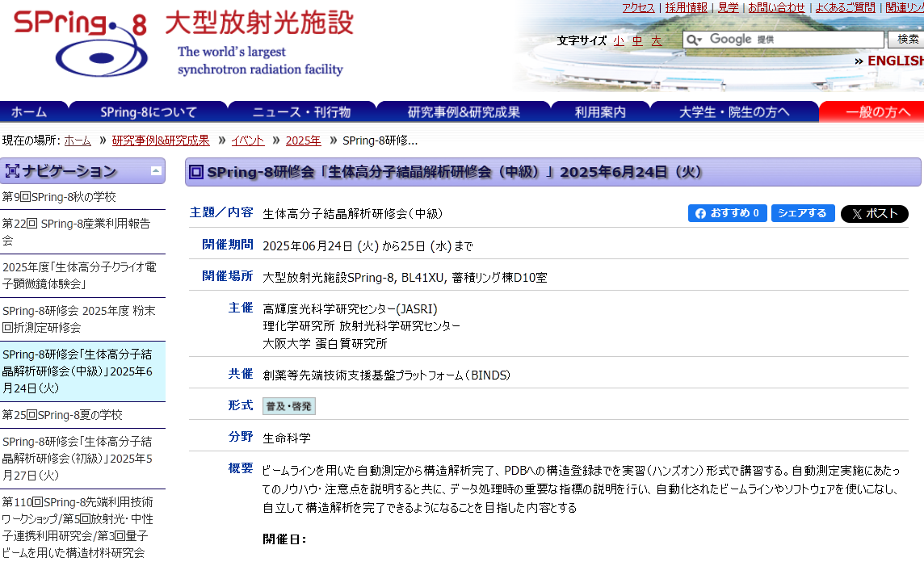Open 第25回SPring-8夏の学校 in navigation
924x562 pixels.
point(82,415)
